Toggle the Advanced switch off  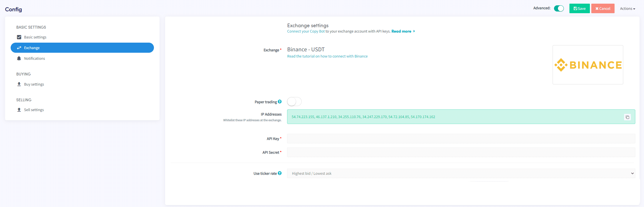(x=559, y=8)
